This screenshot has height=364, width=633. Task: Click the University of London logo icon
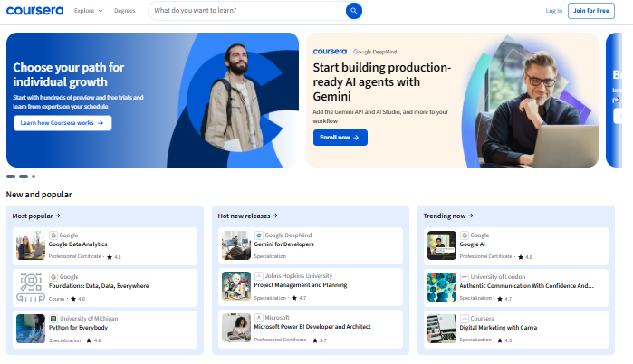(465, 277)
